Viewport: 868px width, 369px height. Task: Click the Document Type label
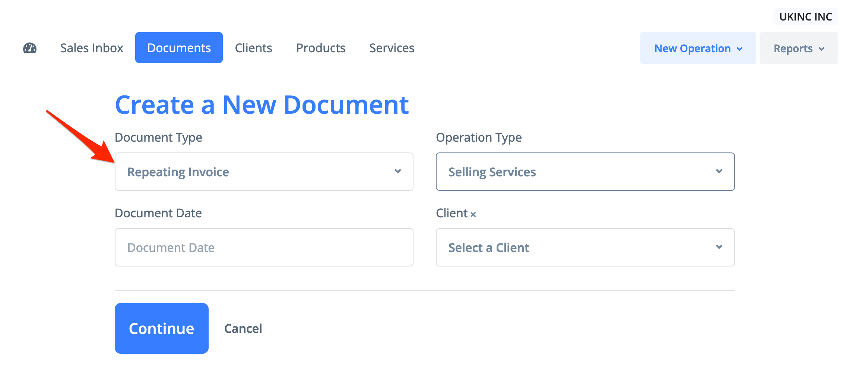click(158, 138)
